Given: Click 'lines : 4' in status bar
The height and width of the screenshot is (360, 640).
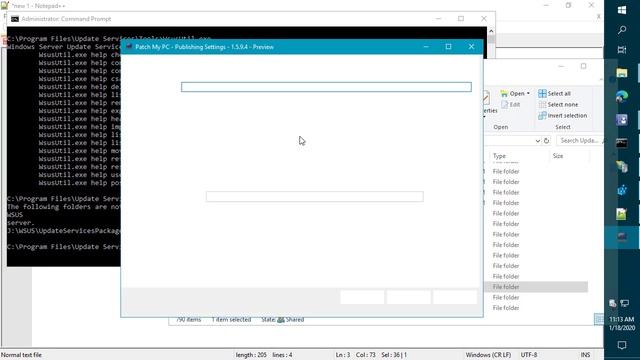Looking at the screenshot, I should coord(282,355).
